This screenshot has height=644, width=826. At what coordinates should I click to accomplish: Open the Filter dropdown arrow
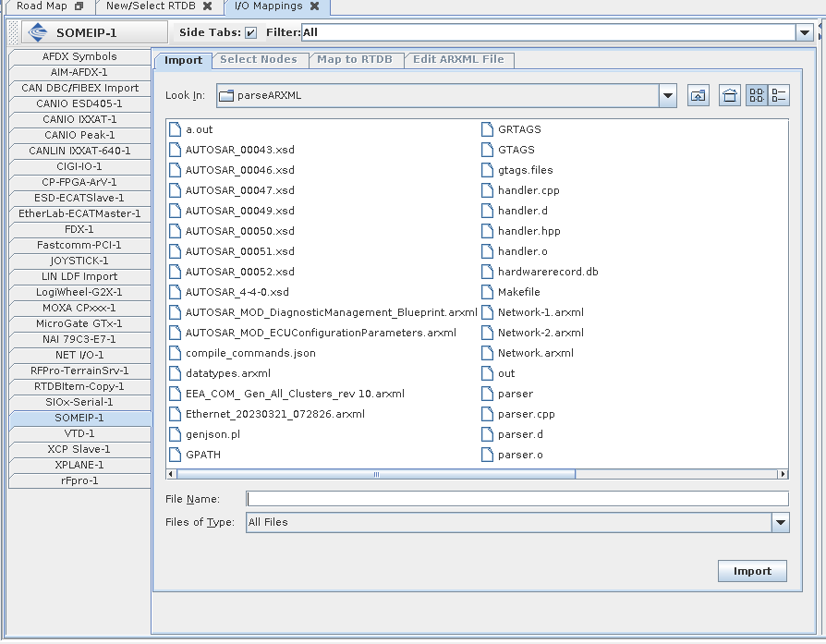[x=805, y=32]
